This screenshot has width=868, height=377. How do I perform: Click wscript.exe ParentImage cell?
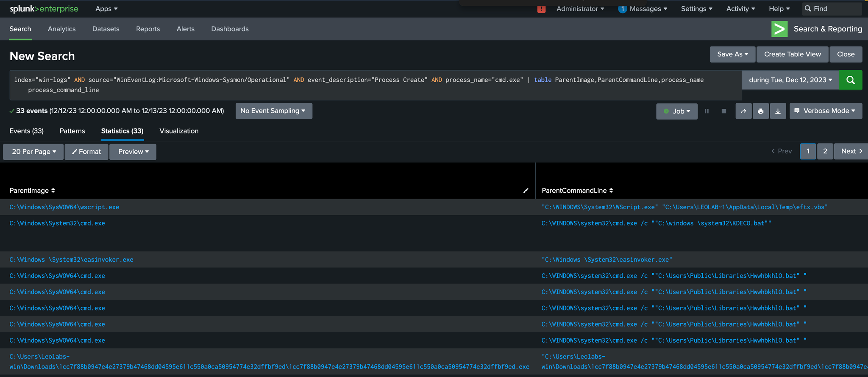pos(64,207)
